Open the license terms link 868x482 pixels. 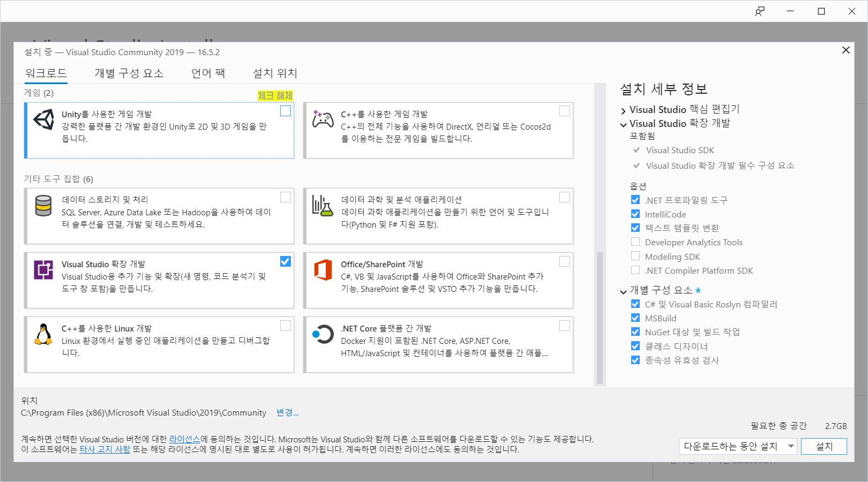tap(185, 439)
